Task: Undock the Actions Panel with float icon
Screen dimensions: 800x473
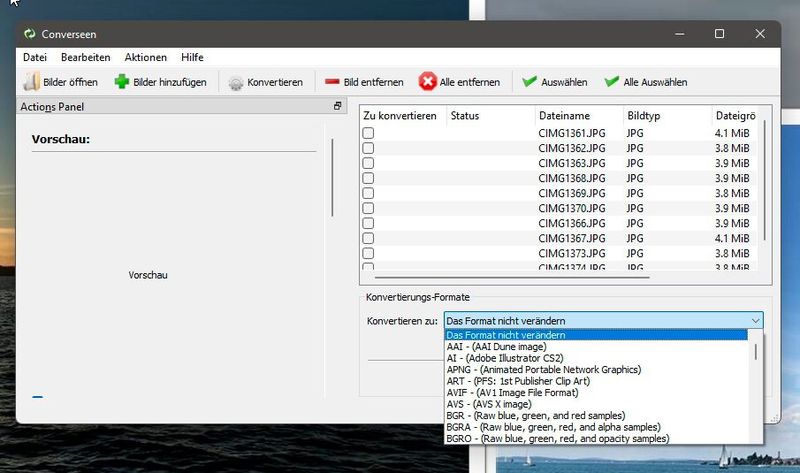Action: pyautogui.click(x=337, y=106)
